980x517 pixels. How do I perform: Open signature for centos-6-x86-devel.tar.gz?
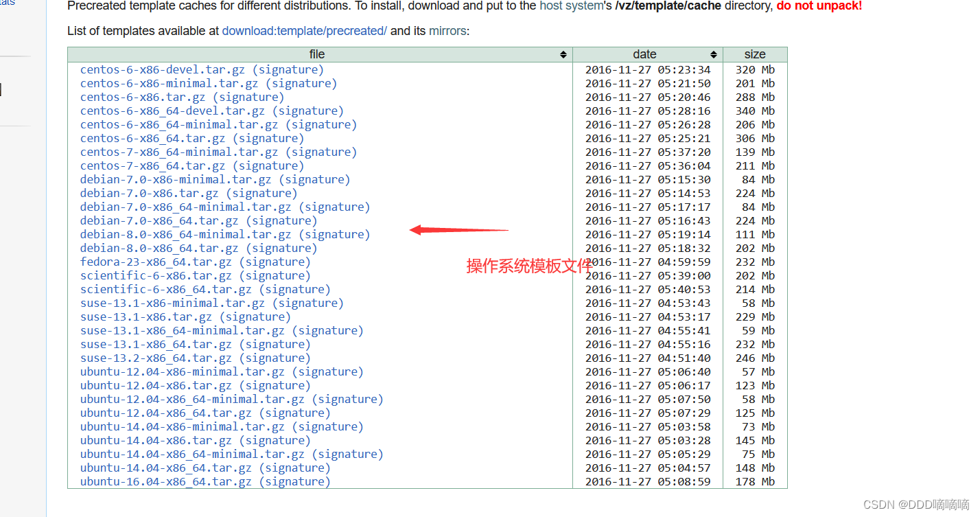click(x=288, y=69)
